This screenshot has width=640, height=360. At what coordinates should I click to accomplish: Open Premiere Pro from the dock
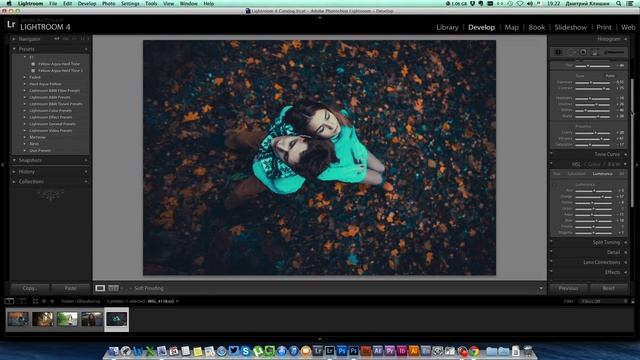390,351
